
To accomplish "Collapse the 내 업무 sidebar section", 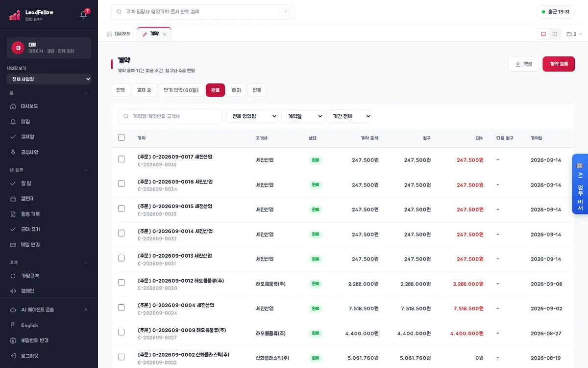I will point(86,170).
